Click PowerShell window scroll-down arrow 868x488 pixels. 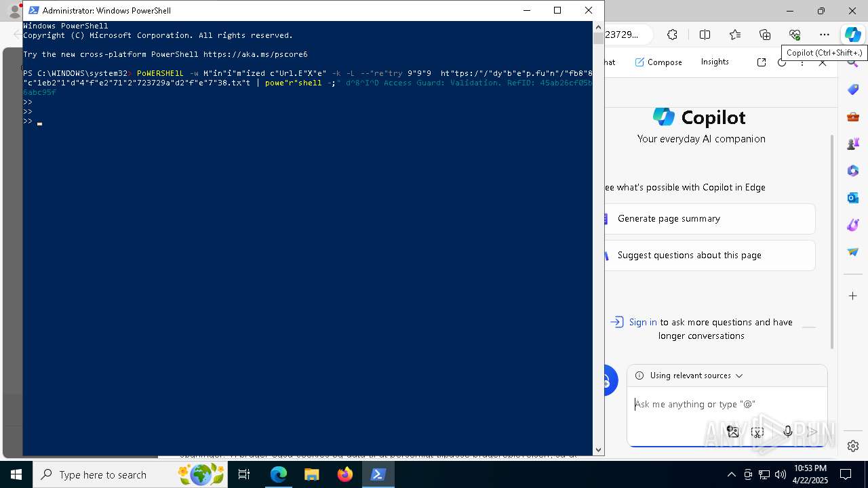pos(598,449)
